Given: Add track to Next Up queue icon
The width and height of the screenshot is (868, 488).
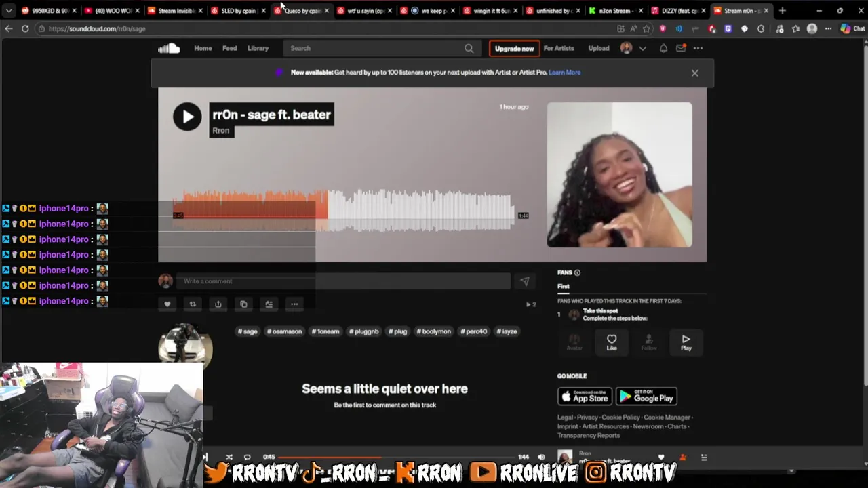Looking at the screenshot, I should tap(269, 304).
